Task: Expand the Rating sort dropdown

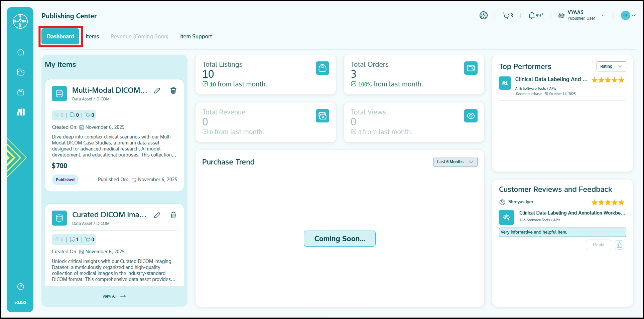Action: coord(611,66)
